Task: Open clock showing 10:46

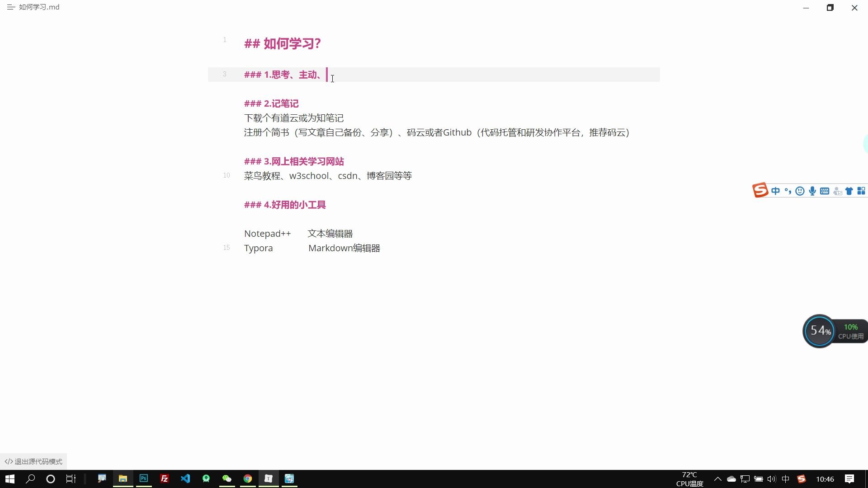Action: [825, 479]
